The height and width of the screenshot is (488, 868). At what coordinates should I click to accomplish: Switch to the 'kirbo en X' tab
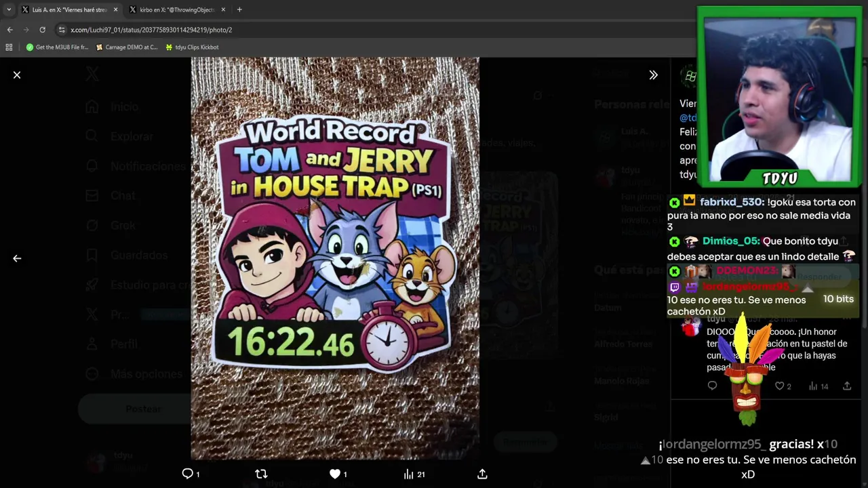pos(178,9)
